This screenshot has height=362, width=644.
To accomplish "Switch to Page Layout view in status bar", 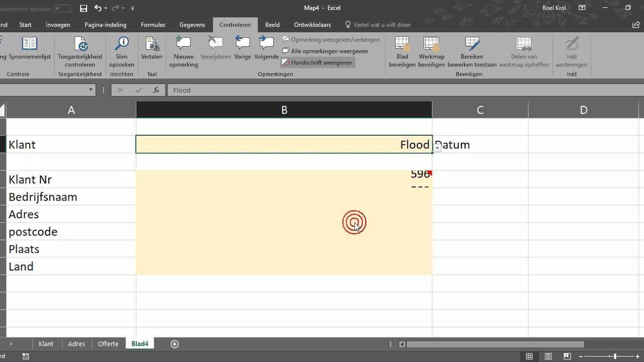I will 548,356.
